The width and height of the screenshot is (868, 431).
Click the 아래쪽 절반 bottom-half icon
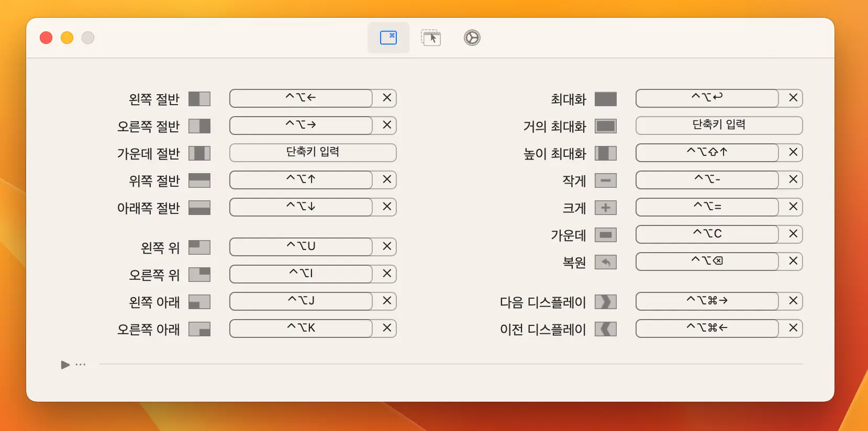point(199,208)
